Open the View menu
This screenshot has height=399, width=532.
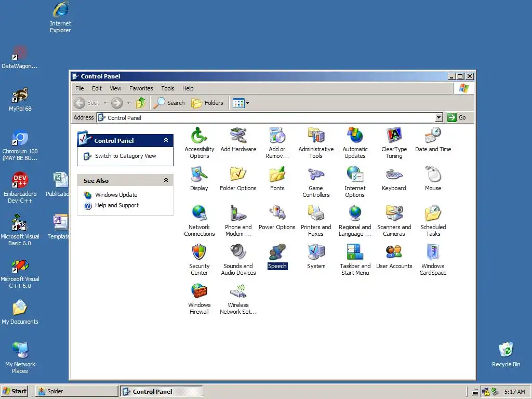pos(115,88)
